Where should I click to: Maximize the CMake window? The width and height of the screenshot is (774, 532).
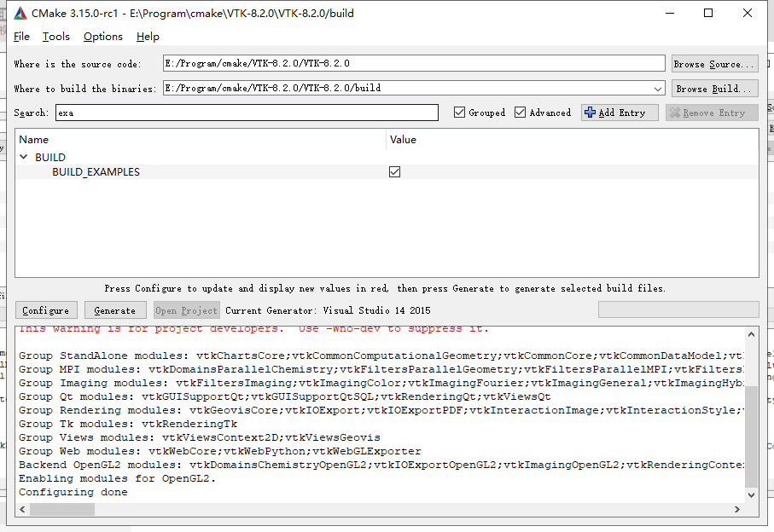(707, 14)
